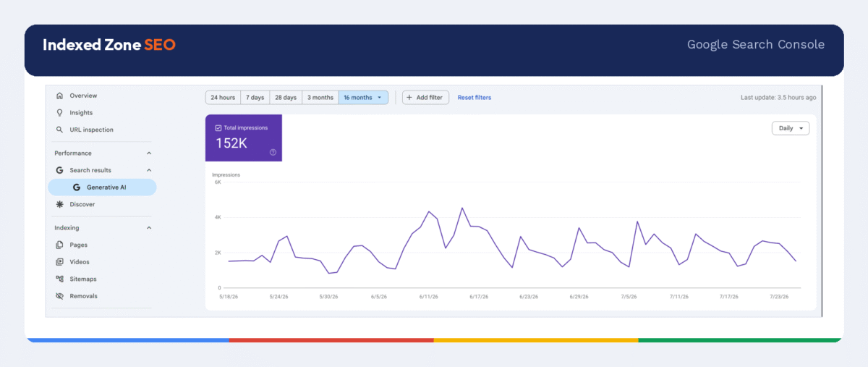This screenshot has width=868, height=367.
Task: Click the Impressions axis label
Action: (226, 175)
